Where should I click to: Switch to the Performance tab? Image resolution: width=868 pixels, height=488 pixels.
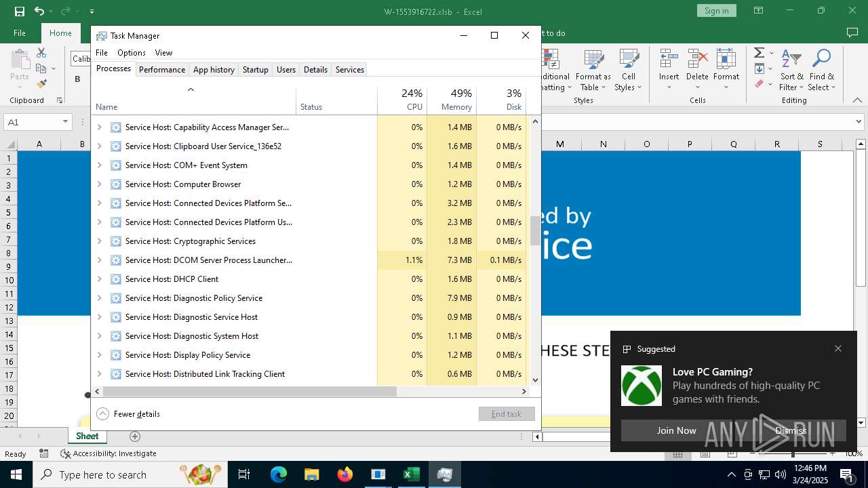tap(162, 70)
